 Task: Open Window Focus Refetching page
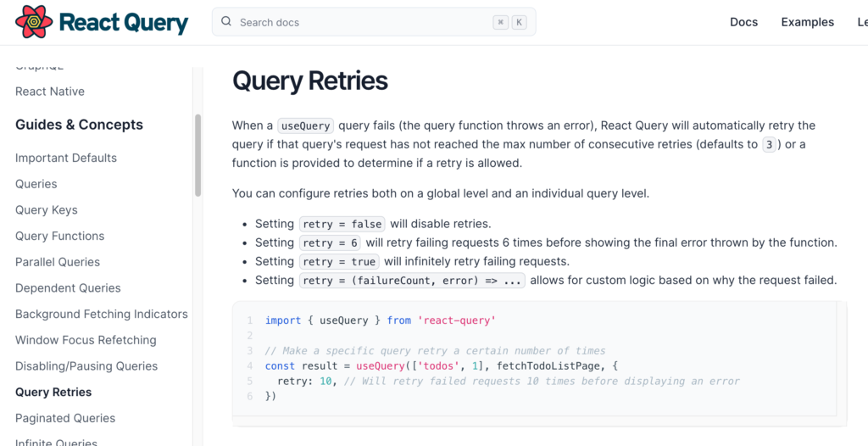(x=86, y=340)
